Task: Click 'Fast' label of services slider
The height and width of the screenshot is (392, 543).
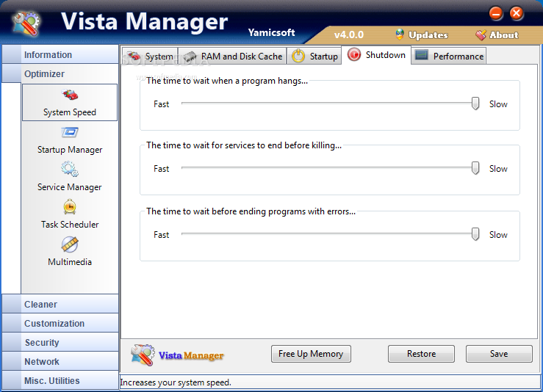Action: click(162, 169)
